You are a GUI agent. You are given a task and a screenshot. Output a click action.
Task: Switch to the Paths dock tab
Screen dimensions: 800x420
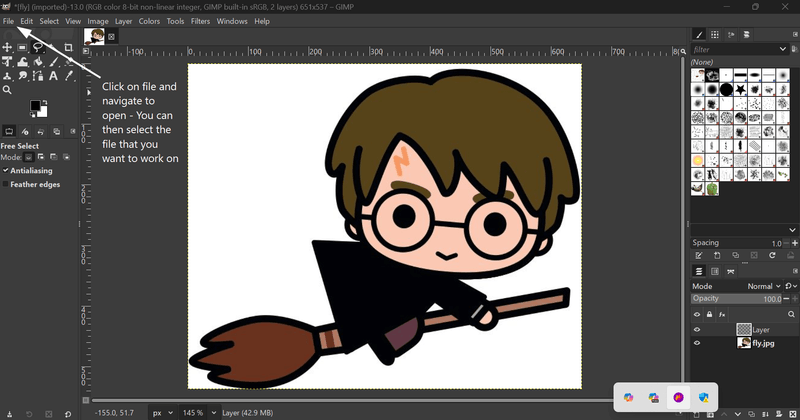731,271
